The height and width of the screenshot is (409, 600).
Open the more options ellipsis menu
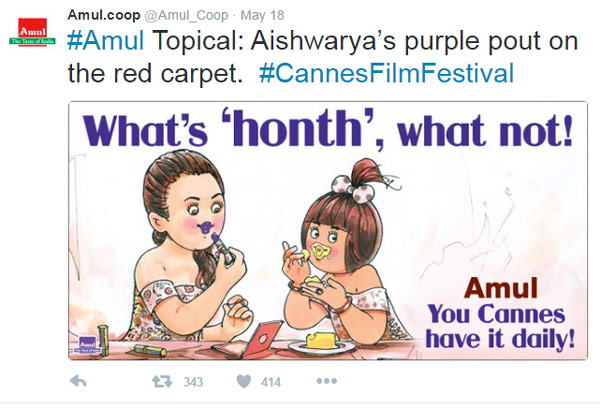(327, 382)
